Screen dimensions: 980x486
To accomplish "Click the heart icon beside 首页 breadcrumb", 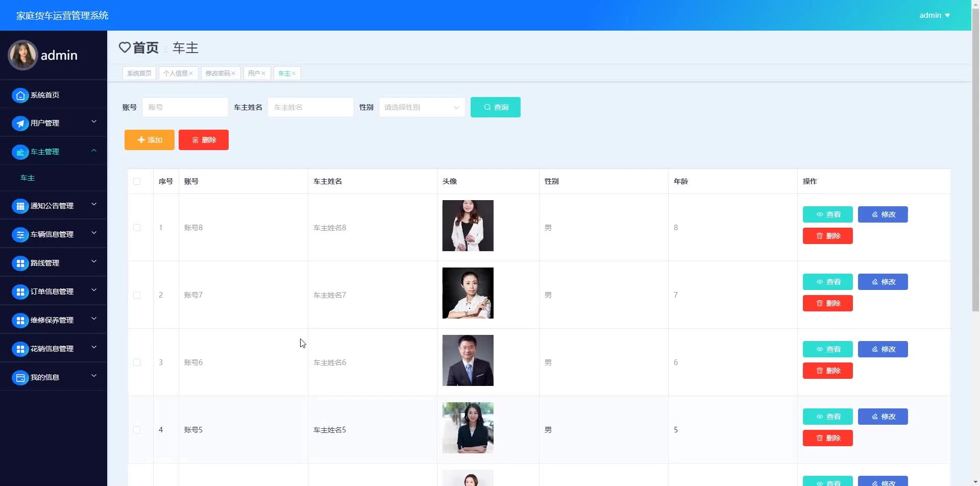I will pyautogui.click(x=125, y=47).
